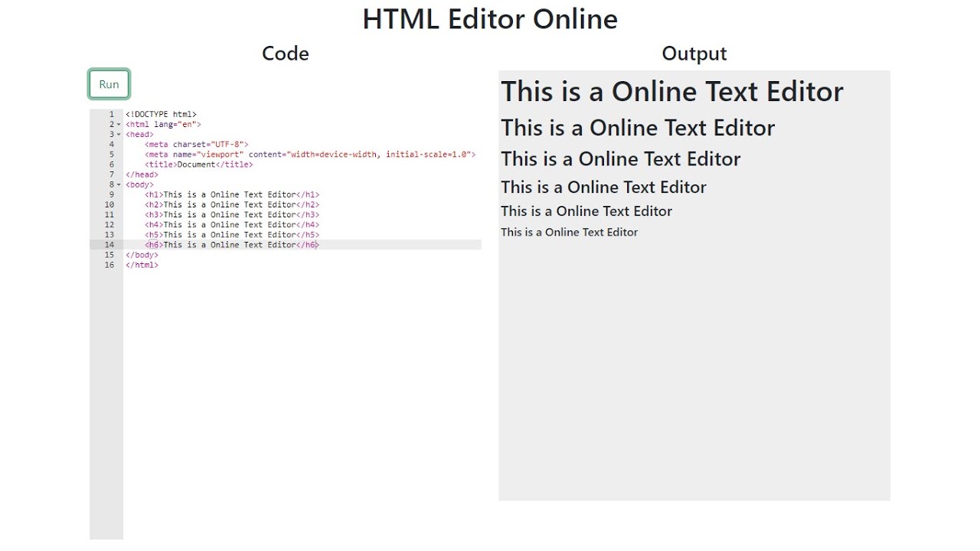Collapse the head tag fold arrow on line 3
This screenshot has width=980, height=551.
(x=119, y=134)
